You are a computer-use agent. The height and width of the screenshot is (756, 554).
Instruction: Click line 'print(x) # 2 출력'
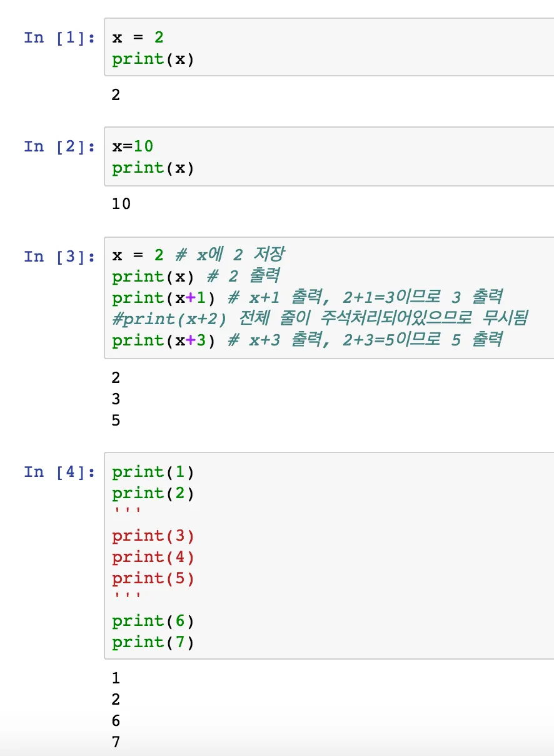click(196, 276)
